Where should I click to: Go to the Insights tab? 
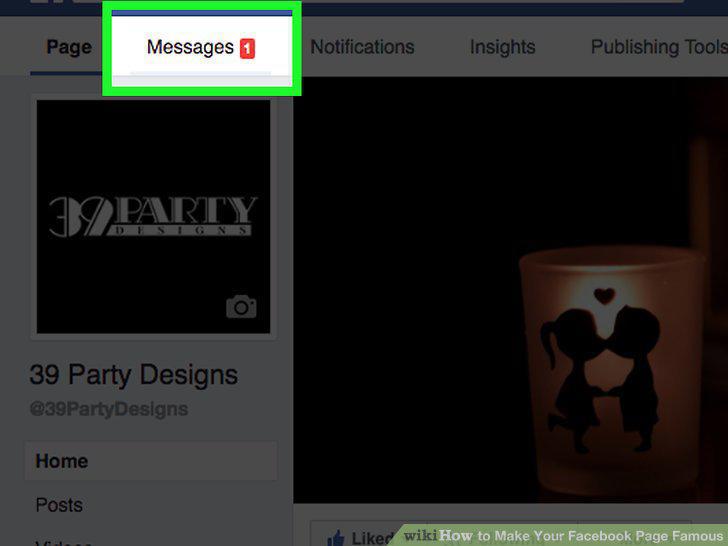(x=502, y=47)
